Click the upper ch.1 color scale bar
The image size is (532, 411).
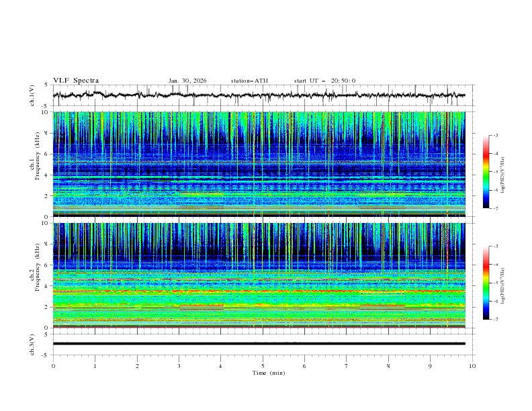(486, 172)
